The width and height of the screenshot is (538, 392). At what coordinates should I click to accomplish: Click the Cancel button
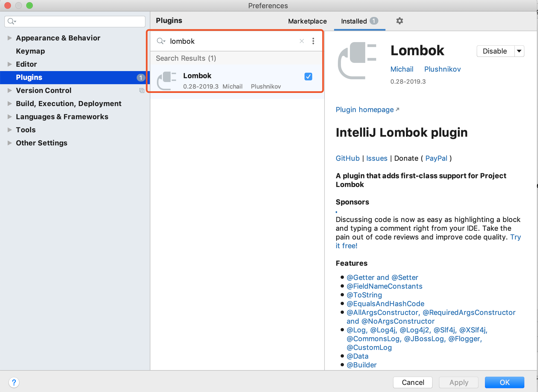tap(413, 382)
